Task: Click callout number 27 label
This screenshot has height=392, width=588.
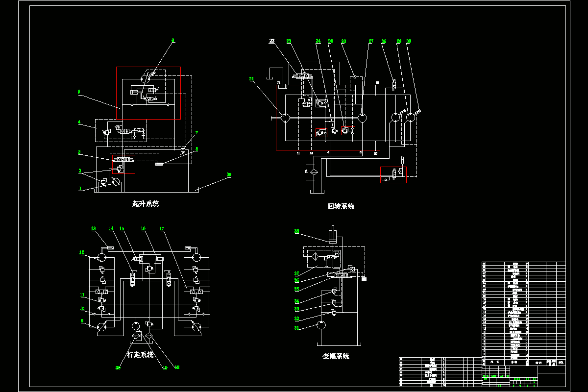Action: click(x=371, y=41)
